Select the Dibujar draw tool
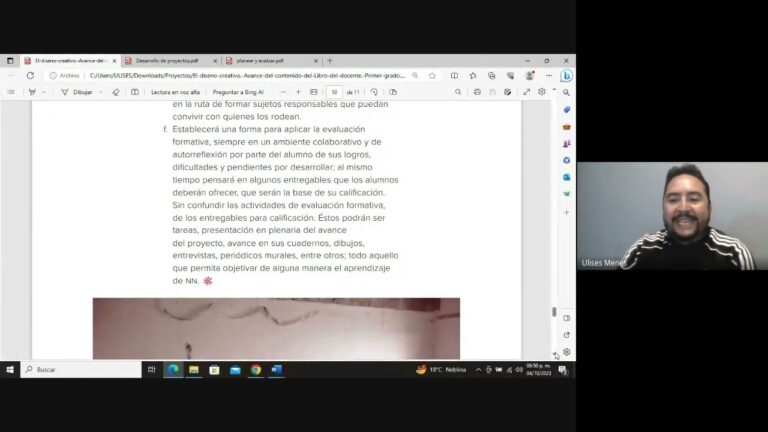Screen dimensions: 768x432 pyautogui.click(x=77, y=92)
